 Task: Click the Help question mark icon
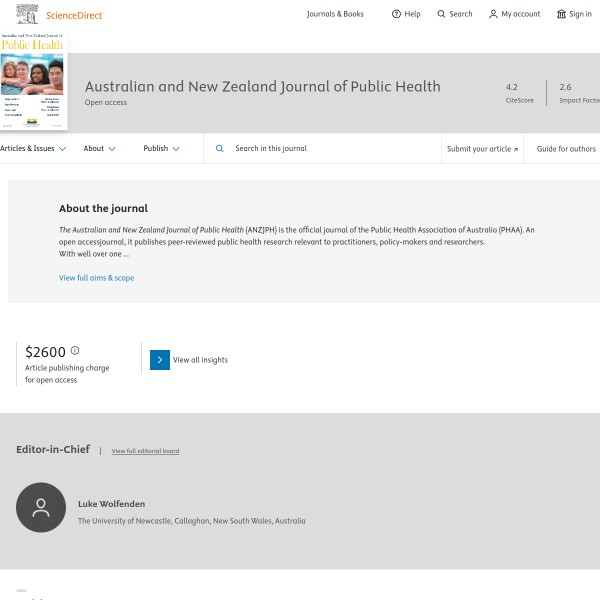point(396,14)
